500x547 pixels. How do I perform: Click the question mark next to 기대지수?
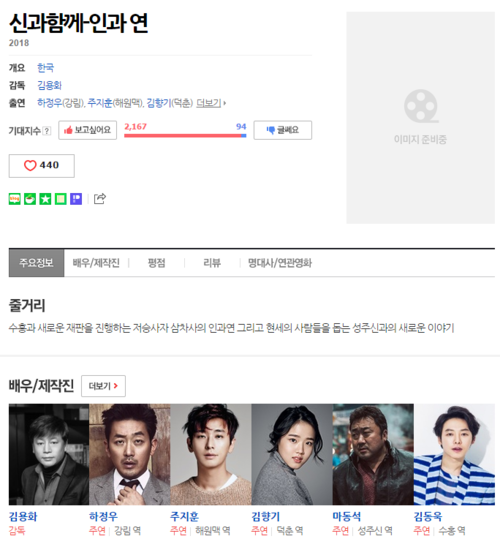point(47,131)
